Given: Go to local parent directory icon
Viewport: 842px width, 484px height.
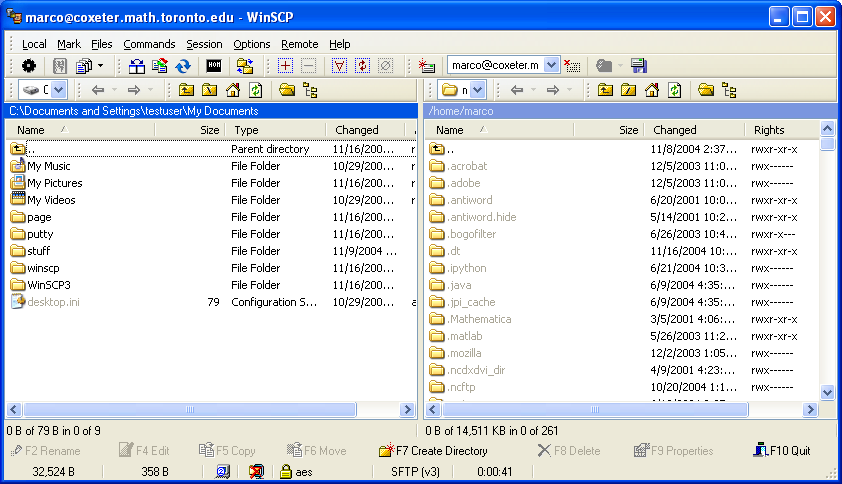Looking at the screenshot, I should (x=186, y=90).
